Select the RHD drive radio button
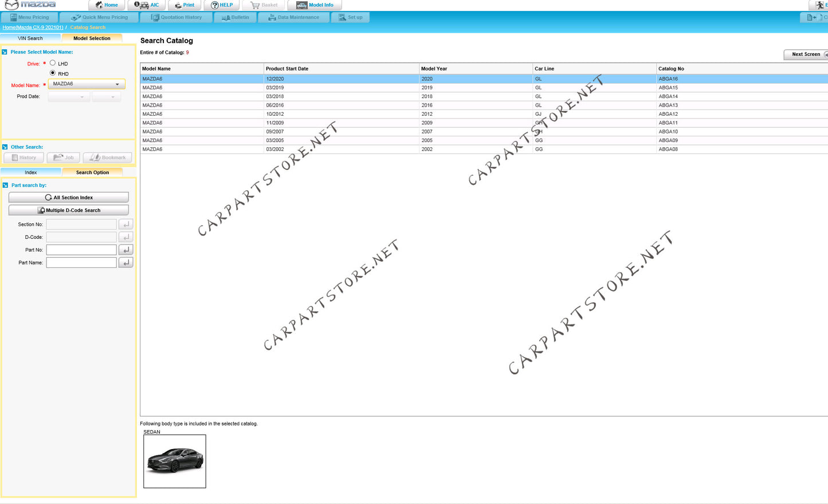The height and width of the screenshot is (504, 828). pyautogui.click(x=53, y=73)
